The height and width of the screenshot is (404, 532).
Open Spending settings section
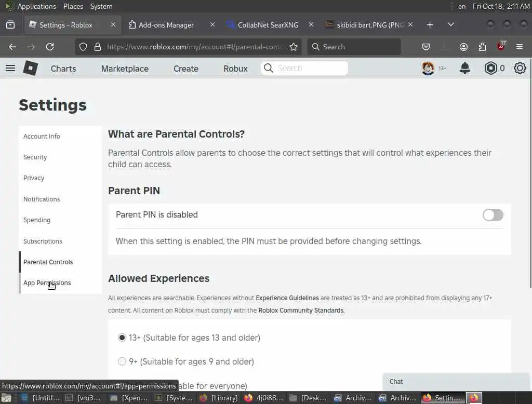60,220
